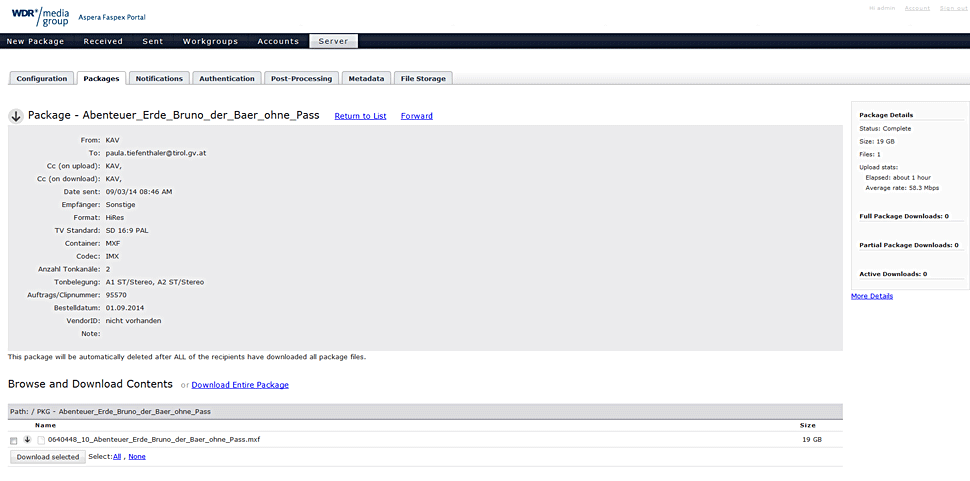Click the file document icon in the contents row
The width and height of the screenshot is (970, 481).
(41, 440)
